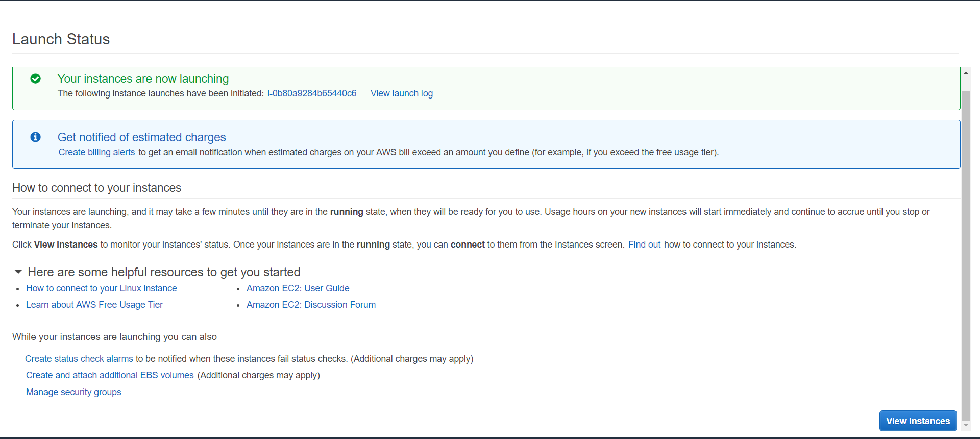980x439 pixels.
Task: Open Amazon EC2: Discussion Forum link
Action: pyautogui.click(x=311, y=305)
